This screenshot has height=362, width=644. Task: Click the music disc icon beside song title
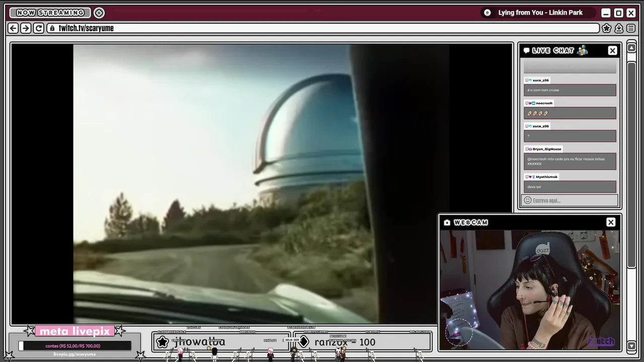(x=487, y=13)
